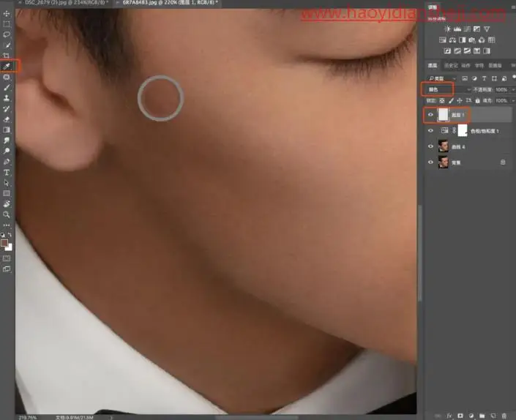Toggle lock position
Viewport: 516px width, 420px height.
[460, 101]
